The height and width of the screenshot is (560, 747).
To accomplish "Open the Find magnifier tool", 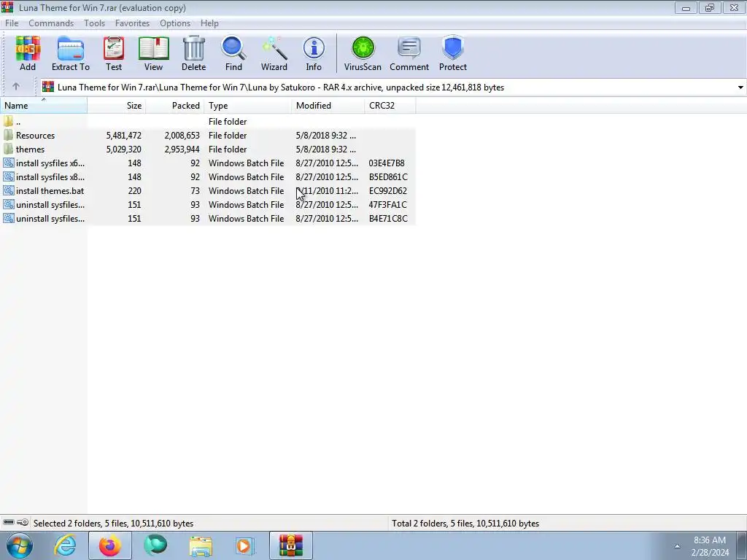I will coord(233,53).
